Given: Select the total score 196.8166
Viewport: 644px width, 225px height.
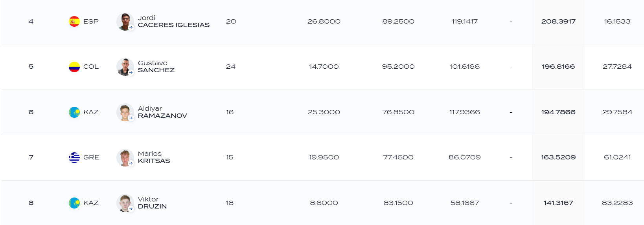Looking at the screenshot, I should tap(558, 67).
